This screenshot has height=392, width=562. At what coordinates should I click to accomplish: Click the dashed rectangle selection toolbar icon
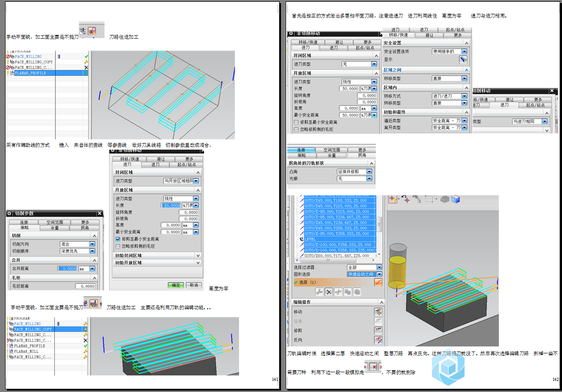click(x=429, y=199)
